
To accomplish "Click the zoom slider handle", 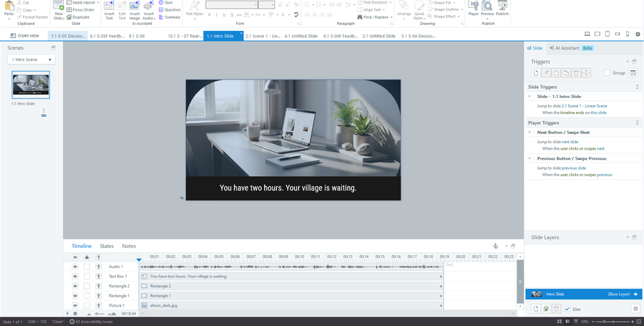I will point(603,322).
